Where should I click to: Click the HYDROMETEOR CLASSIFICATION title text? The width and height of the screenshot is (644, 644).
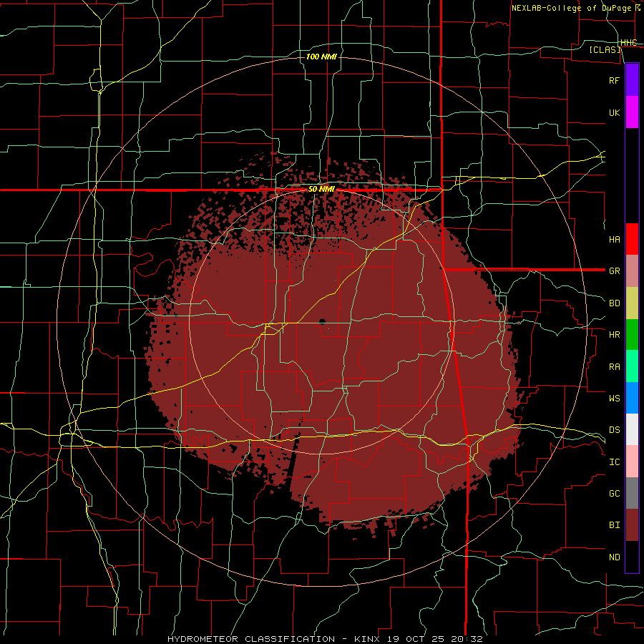251,639
